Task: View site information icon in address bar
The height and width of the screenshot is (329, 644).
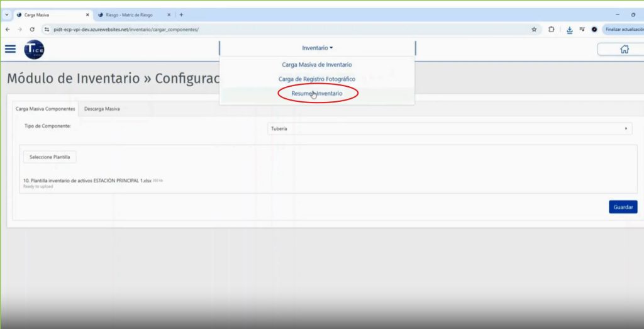Action: coord(47,29)
